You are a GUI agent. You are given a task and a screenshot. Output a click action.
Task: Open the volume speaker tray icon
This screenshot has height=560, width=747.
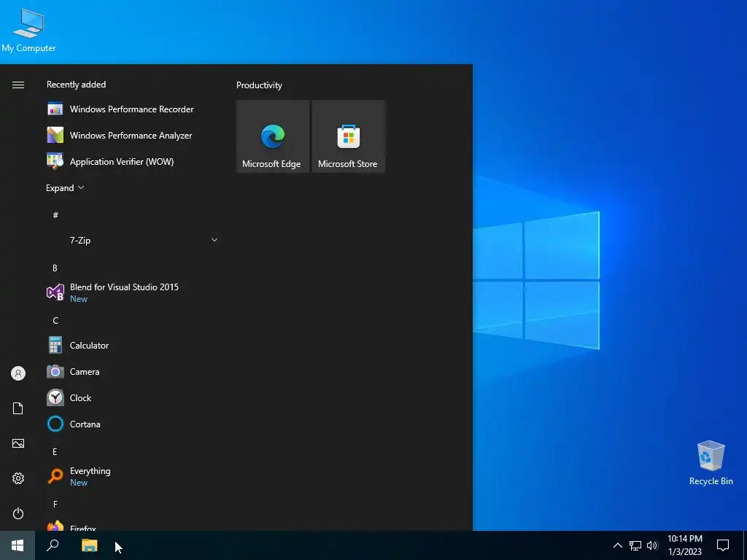(x=652, y=545)
